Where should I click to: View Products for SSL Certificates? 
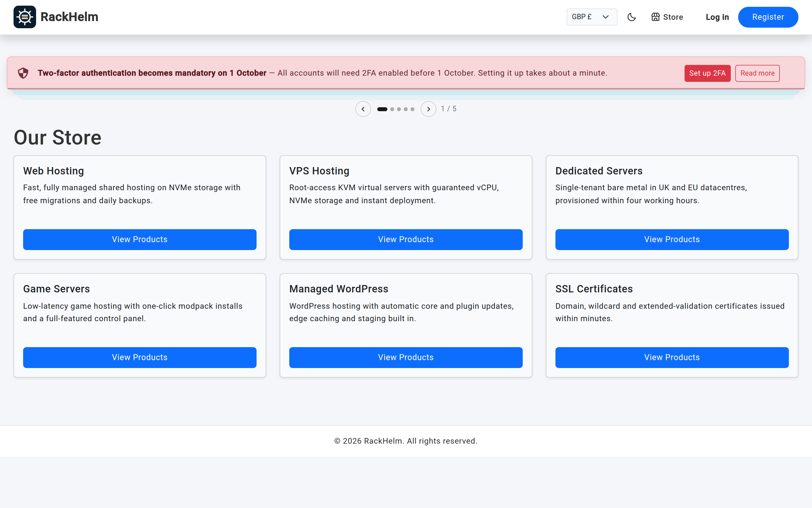pos(672,358)
